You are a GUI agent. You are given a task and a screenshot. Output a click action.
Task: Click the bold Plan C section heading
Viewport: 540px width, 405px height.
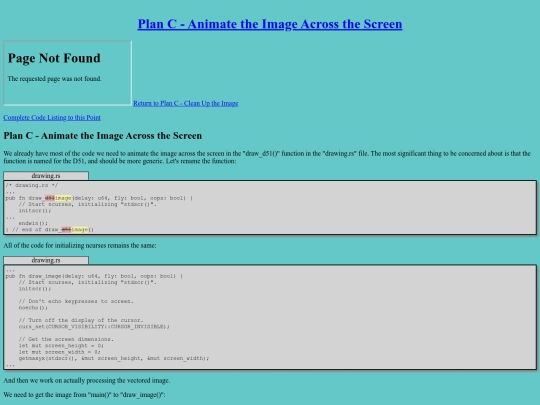coord(103,136)
